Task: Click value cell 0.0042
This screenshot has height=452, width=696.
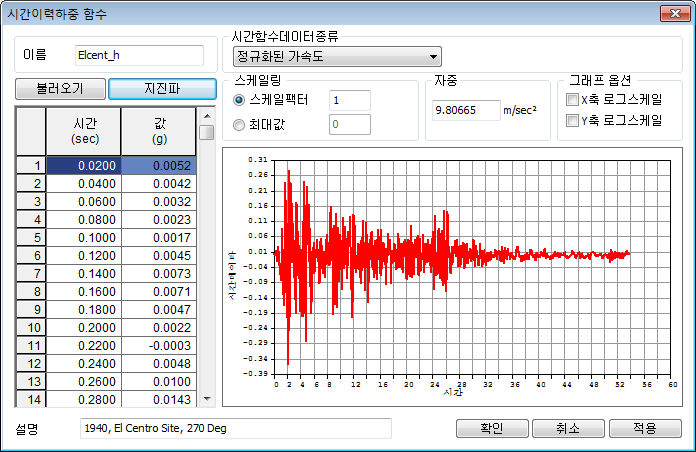Action: 159,184
